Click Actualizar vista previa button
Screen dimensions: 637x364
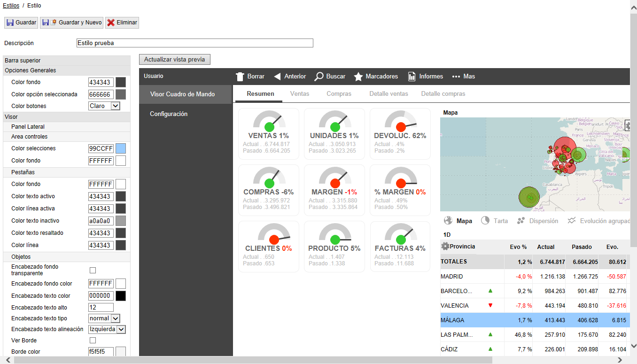click(175, 60)
